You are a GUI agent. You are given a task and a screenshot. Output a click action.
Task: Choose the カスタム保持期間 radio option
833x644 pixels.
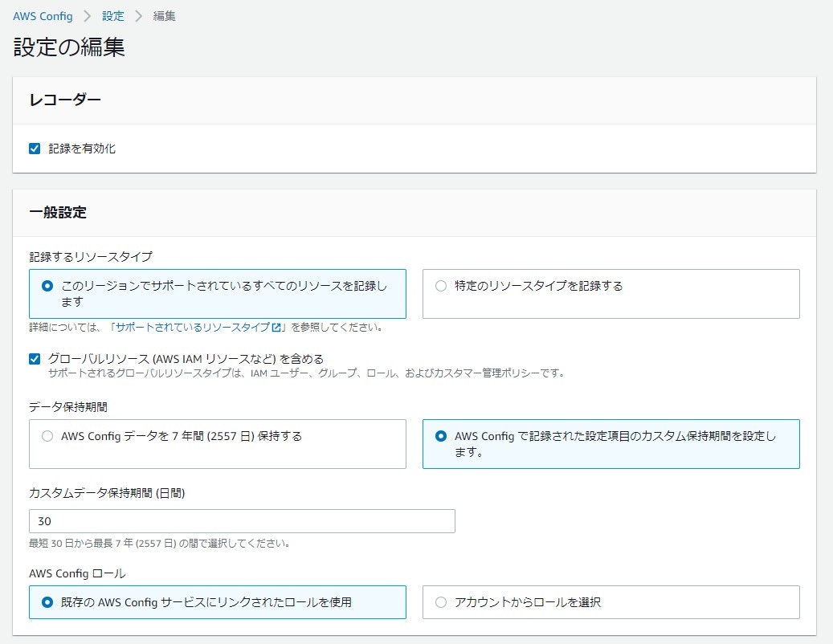click(441, 436)
